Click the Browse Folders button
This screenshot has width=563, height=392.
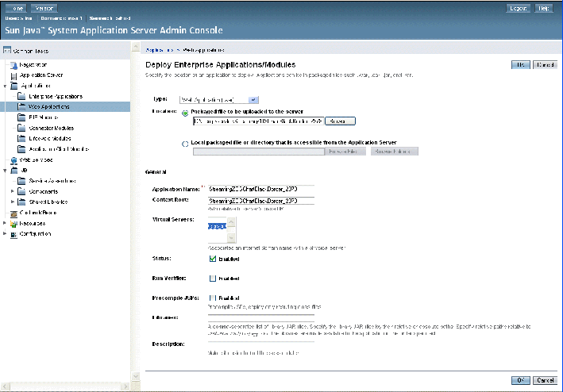click(394, 152)
